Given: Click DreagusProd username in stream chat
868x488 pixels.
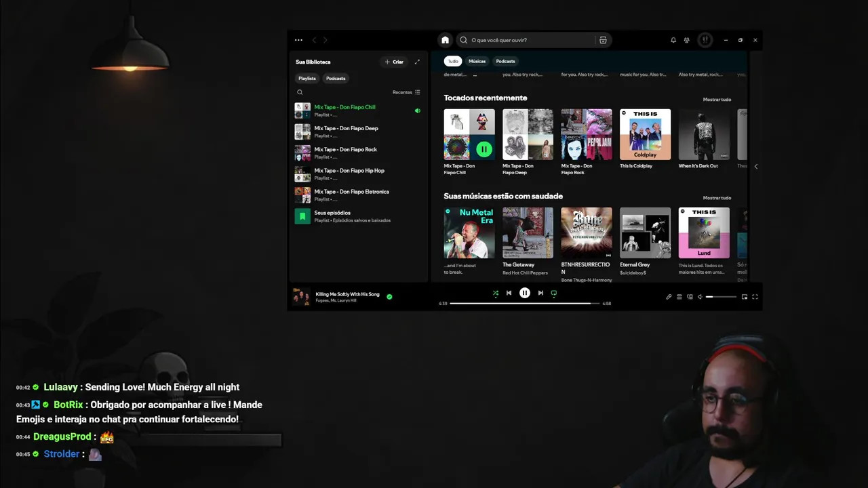Looking at the screenshot, I should [x=62, y=436].
